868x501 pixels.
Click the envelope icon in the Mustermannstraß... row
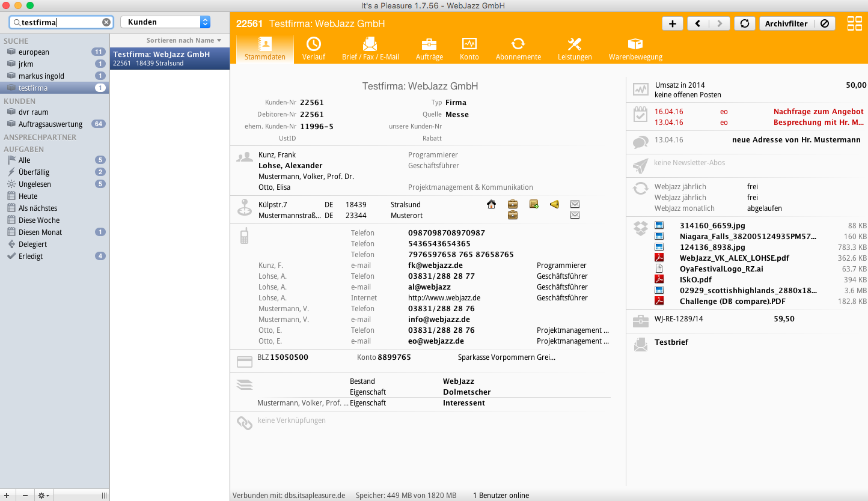(x=575, y=215)
